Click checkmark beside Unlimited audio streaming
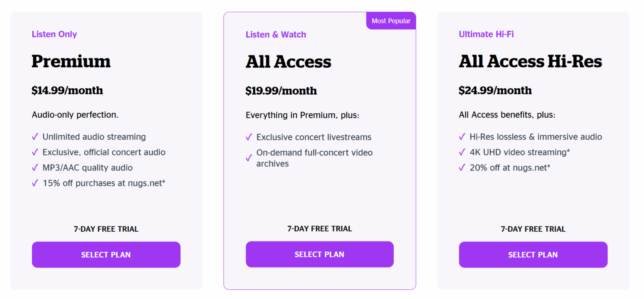Screen dimensions: 644x299 35,137
